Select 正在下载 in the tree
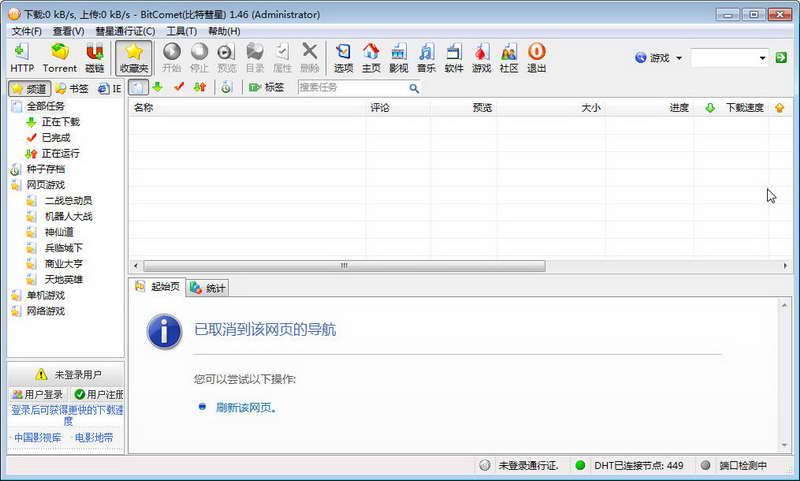Viewport: 800px width, 481px height. [x=61, y=122]
